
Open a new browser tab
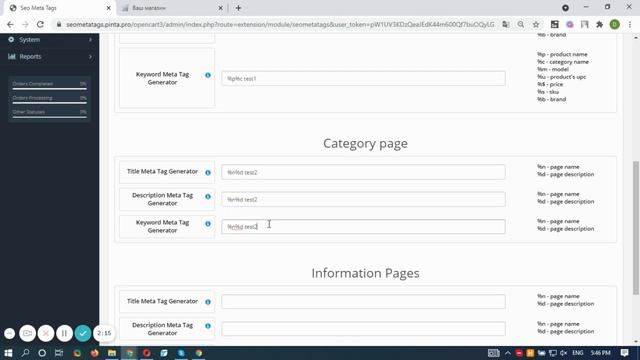(x=238, y=8)
